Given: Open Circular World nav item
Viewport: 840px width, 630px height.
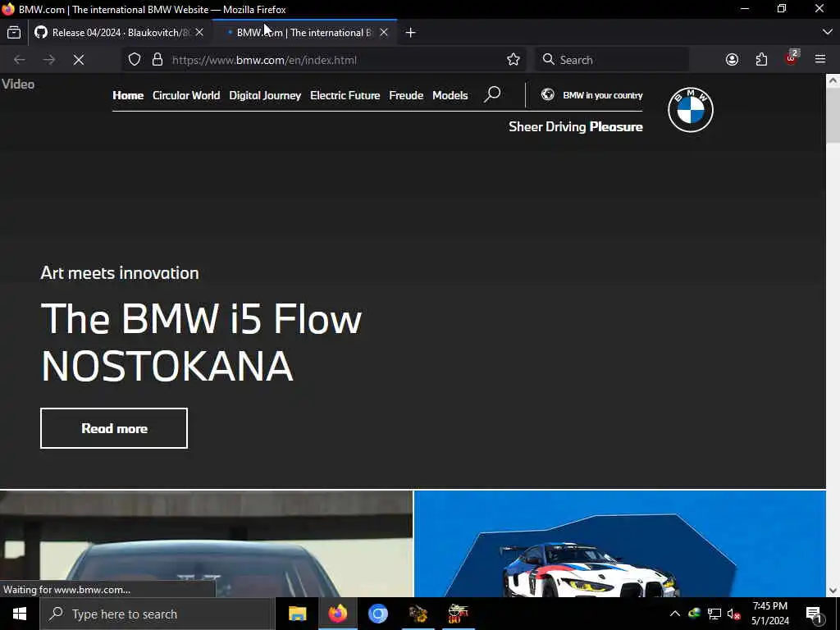Looking at the screenshot, I should pos(186,95).
